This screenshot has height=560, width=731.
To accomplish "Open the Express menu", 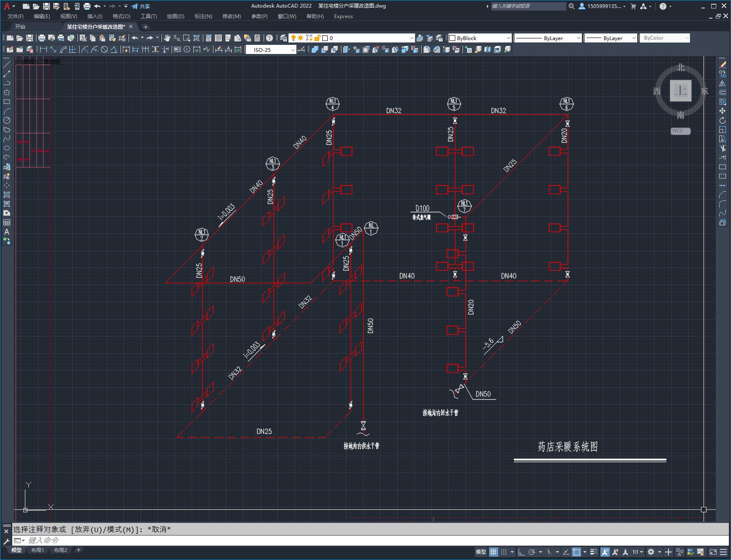I will pyautogui.click(x=343, y=16).
